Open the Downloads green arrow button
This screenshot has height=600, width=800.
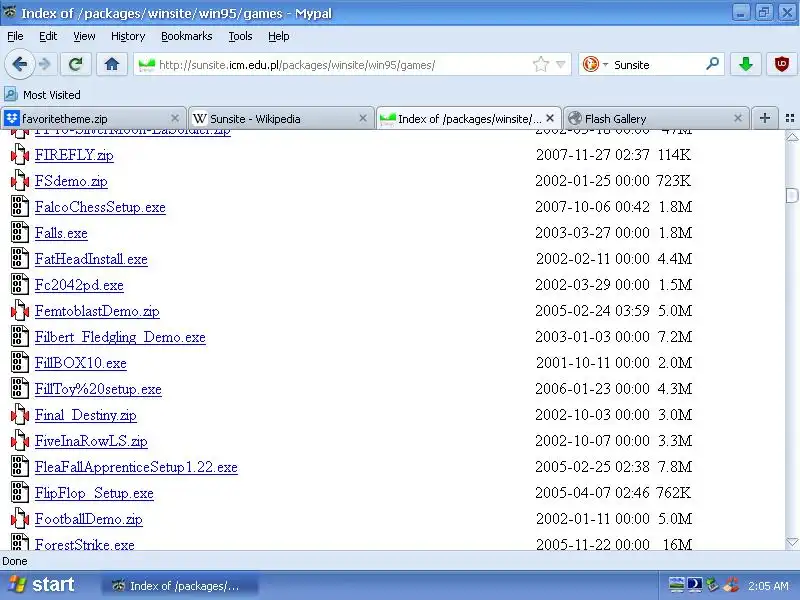[746, 64]
